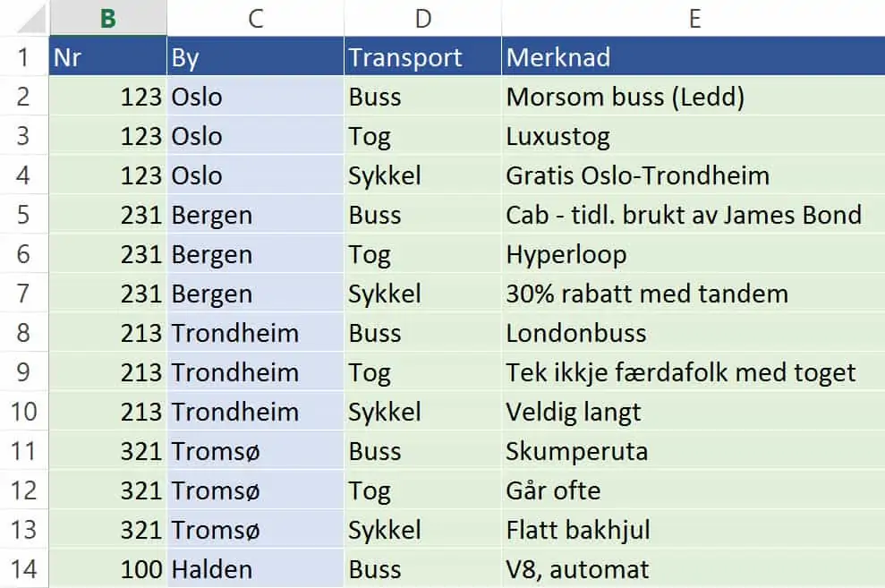Select the Flatt bakhjul cell
This screenshot has height=588, width=885.
[694, 529]
